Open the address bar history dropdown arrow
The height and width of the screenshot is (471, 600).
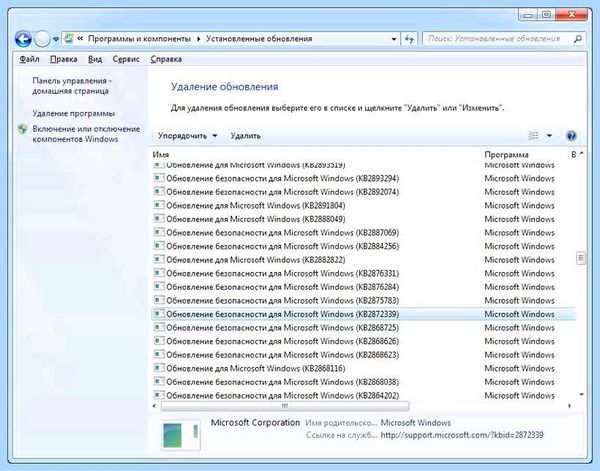click(x=394, y=39)
